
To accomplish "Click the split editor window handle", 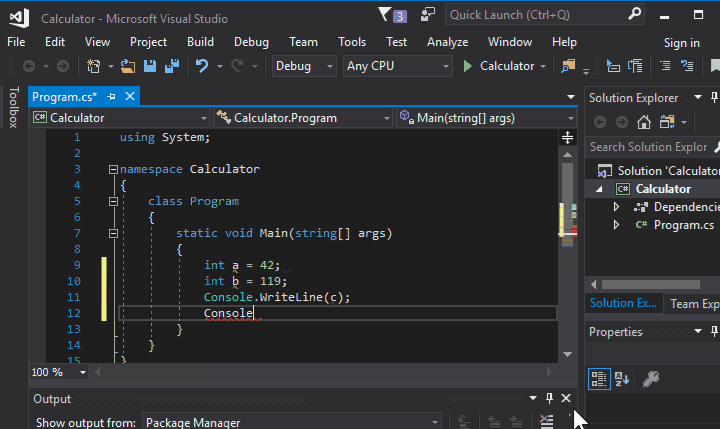I will (x=568, y=137).
